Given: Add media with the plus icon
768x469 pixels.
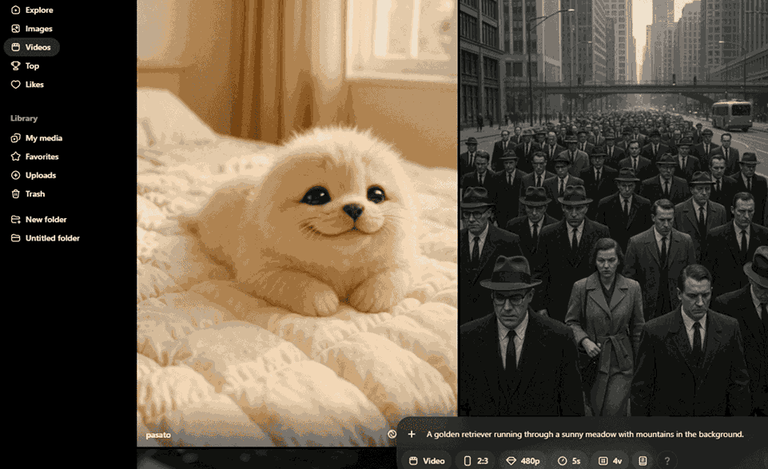Looking at the screenshot, I should coord(411,434).
